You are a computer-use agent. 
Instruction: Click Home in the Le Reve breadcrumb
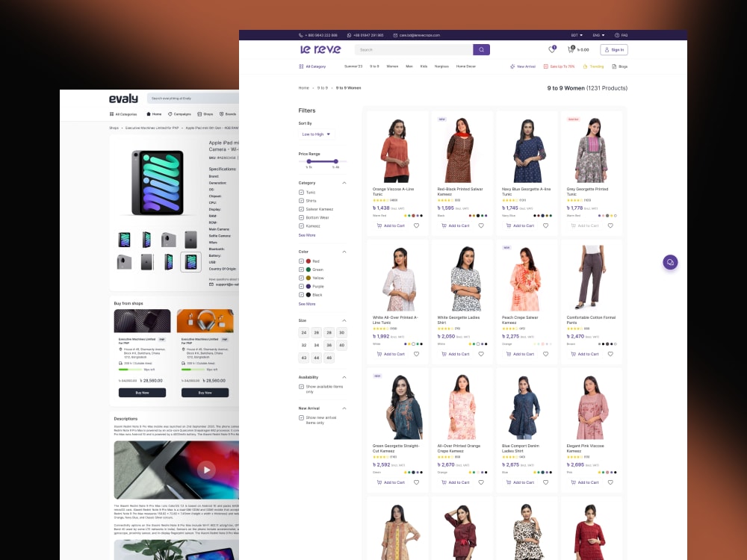pos(303,87)
